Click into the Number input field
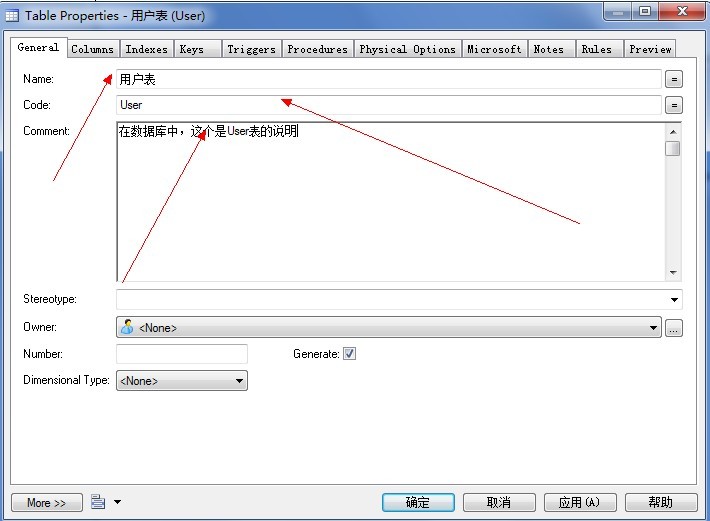Screen dimensions: 710x521 point(182,354)
